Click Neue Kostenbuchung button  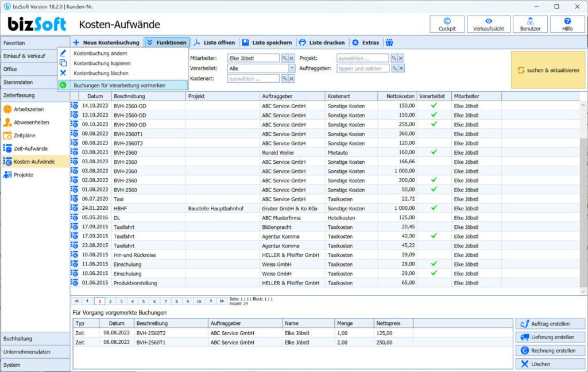[106, 43]
